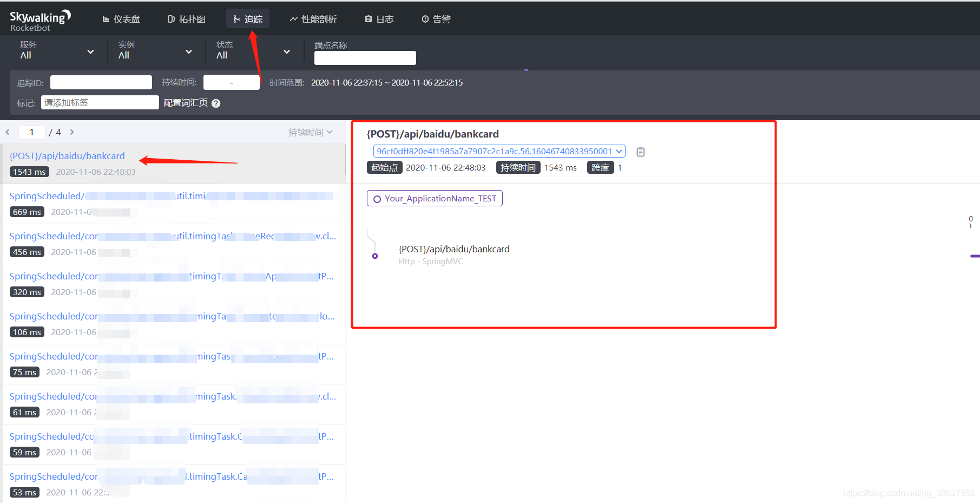980x503 pixels.
Task: Click the {POST}/api/baidu/bankcard detail heading
Action: coord(433,134)
